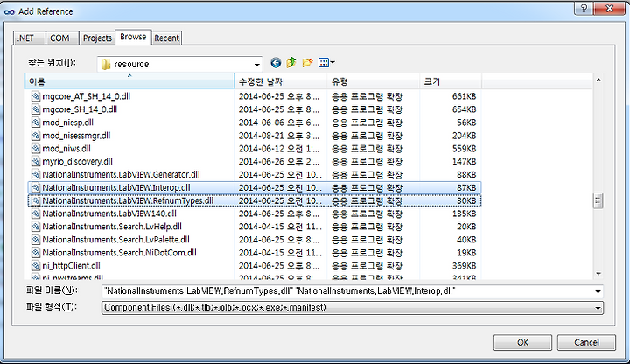This screenshot has width=630, height=364.
Task: Select NationalInstruments.LabVIEW.Interop.dll file name
Action: pos(116,187)
